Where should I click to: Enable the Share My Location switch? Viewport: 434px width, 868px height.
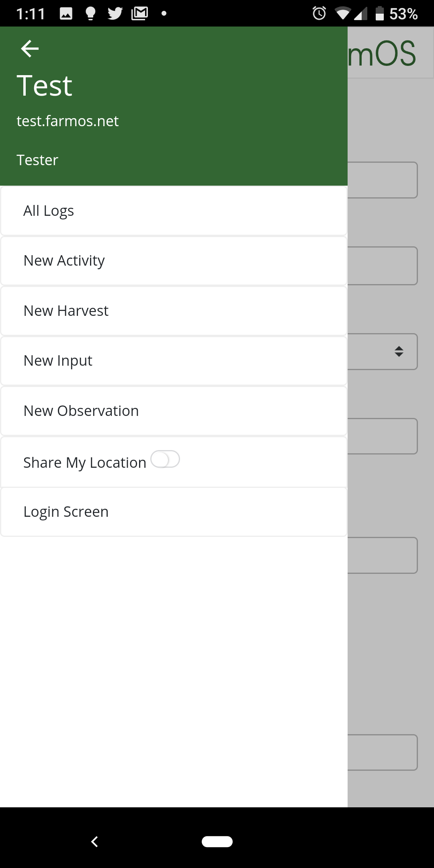click(x=165, y=459)
